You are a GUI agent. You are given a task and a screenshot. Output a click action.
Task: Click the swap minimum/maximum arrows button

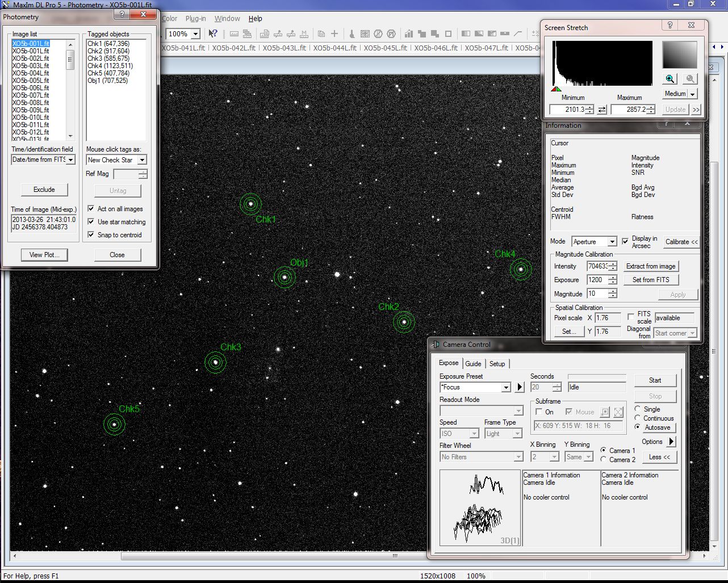(x=603, y=110)
